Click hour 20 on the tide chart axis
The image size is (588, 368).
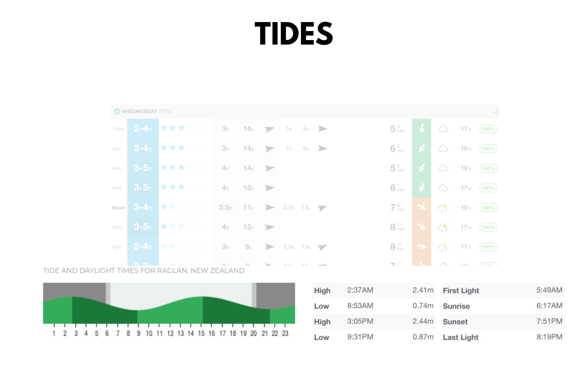pos(254,333)
